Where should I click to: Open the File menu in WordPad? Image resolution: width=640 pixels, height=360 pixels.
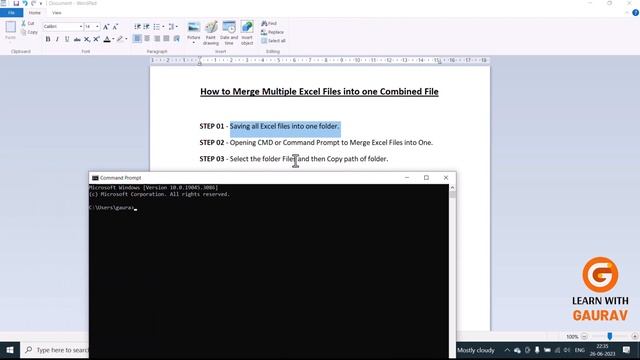11,13
